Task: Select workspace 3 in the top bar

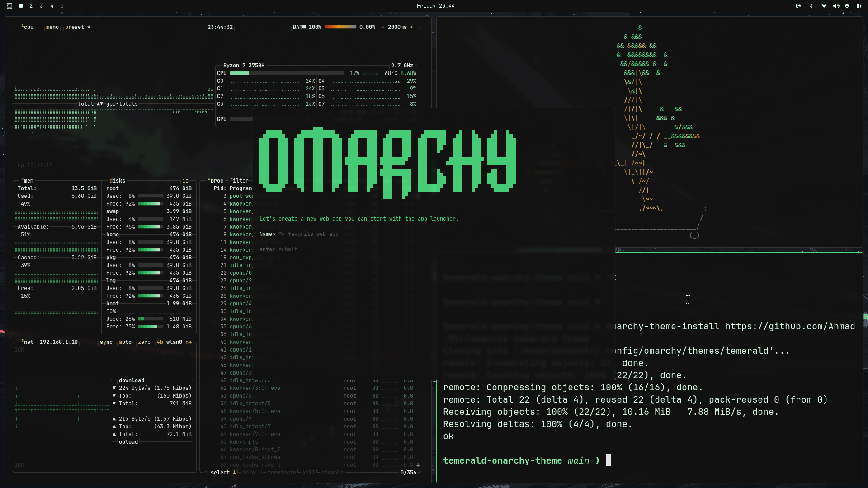Action: tap(41, 6)
